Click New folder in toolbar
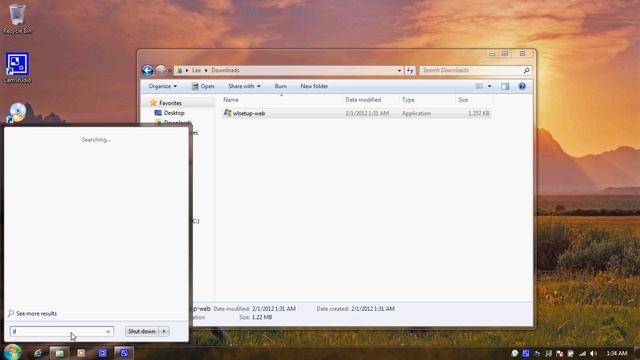The width and height of the screenshot is (640, 360). click(314, 86)
